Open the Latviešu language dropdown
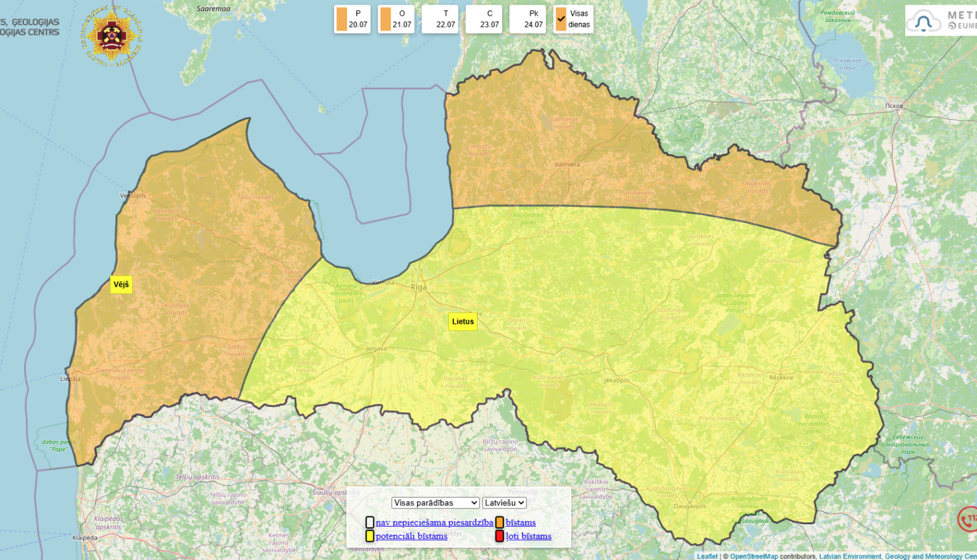The image size is (977, 560). [505, 503]
